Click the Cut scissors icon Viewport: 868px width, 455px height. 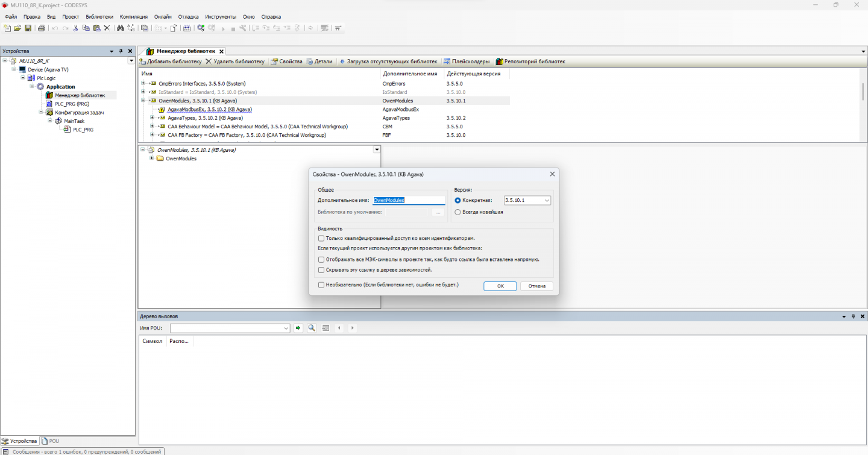pos(75,28)
